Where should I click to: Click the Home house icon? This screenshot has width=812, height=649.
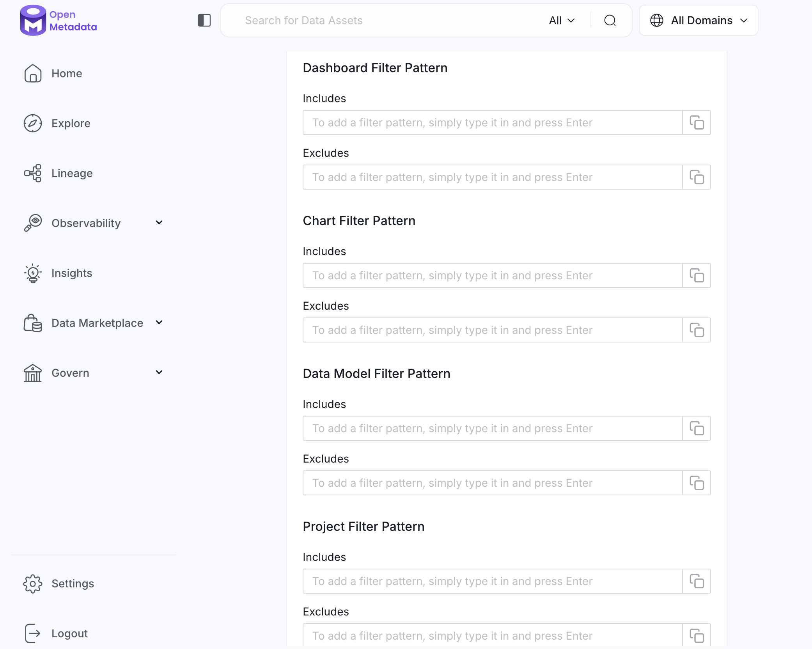pos(33,73)
